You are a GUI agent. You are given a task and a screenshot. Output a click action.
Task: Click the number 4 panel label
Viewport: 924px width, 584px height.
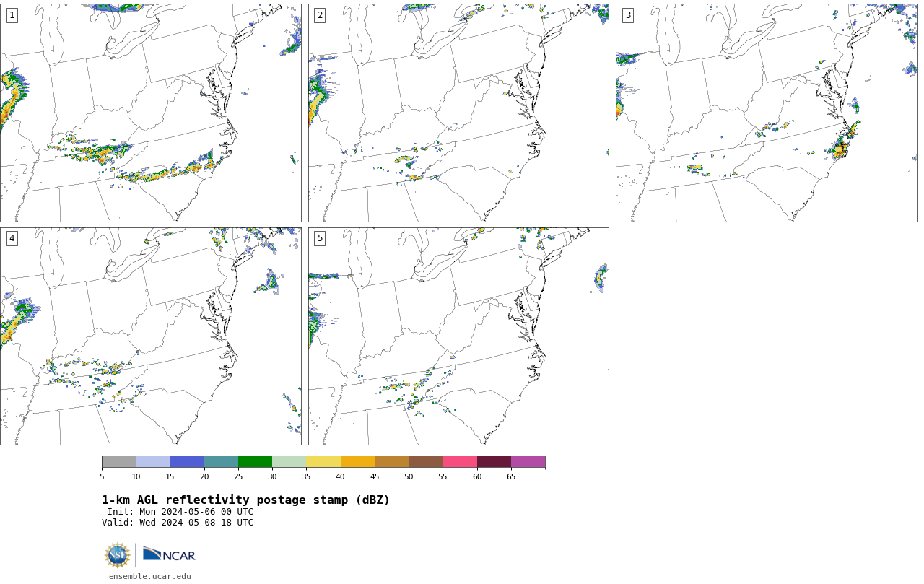(12, 238)
